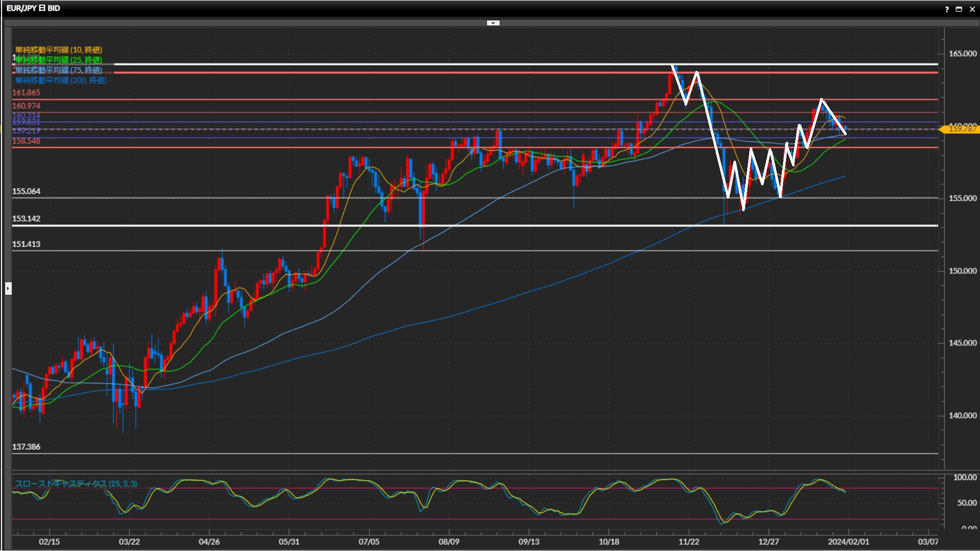Select the 10-period moving average label
The image size is (980, 551).
[59, 49]
